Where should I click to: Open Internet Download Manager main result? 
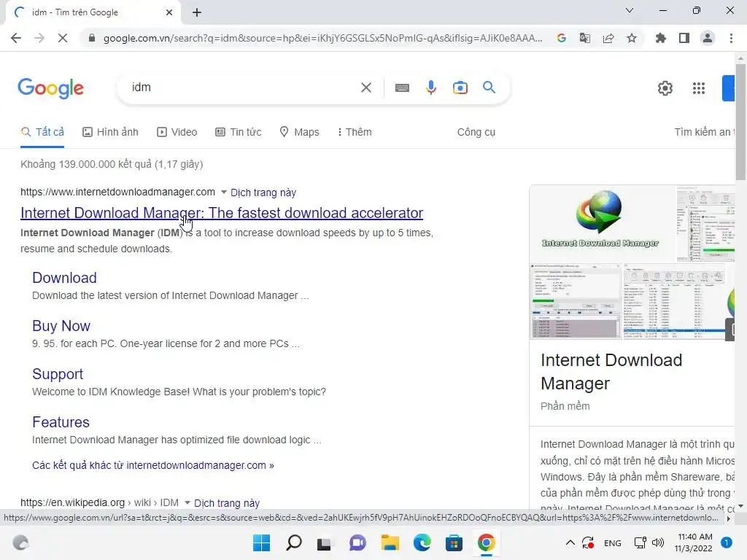pyautogui.click(x=222, y=213)
